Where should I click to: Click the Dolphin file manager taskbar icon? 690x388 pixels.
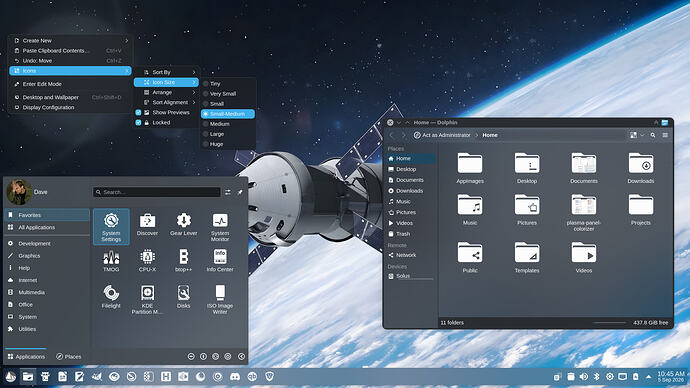pos(28,377)
